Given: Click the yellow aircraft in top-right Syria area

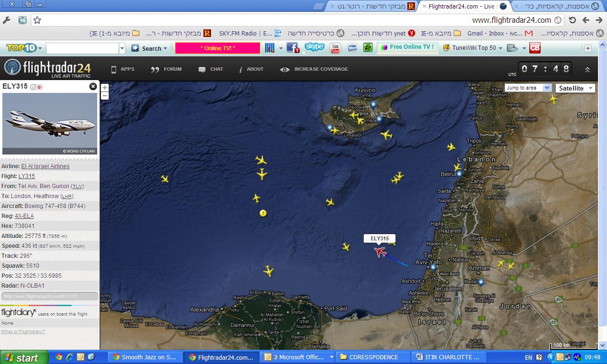Looking at the screenshot, I should (553, 99).
